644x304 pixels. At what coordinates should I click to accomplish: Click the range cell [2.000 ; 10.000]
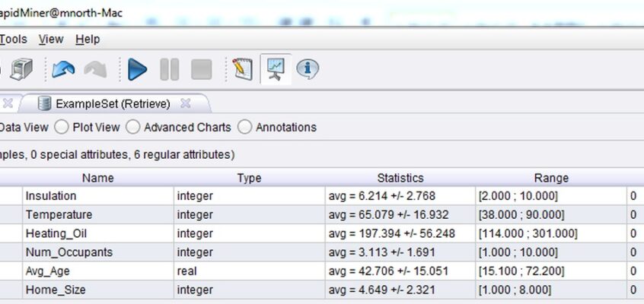coord(551,196)
